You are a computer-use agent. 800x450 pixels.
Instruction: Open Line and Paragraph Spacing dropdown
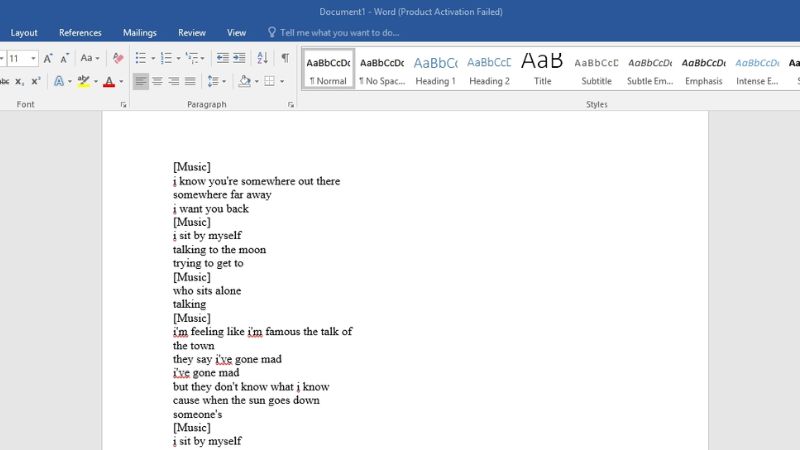click(x=215, y=81)
